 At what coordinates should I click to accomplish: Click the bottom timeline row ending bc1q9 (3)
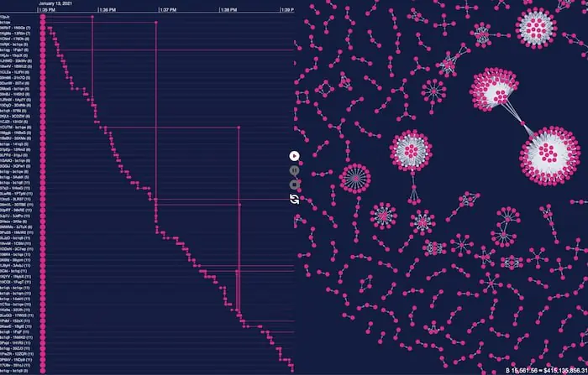click(x=17, y=369)
